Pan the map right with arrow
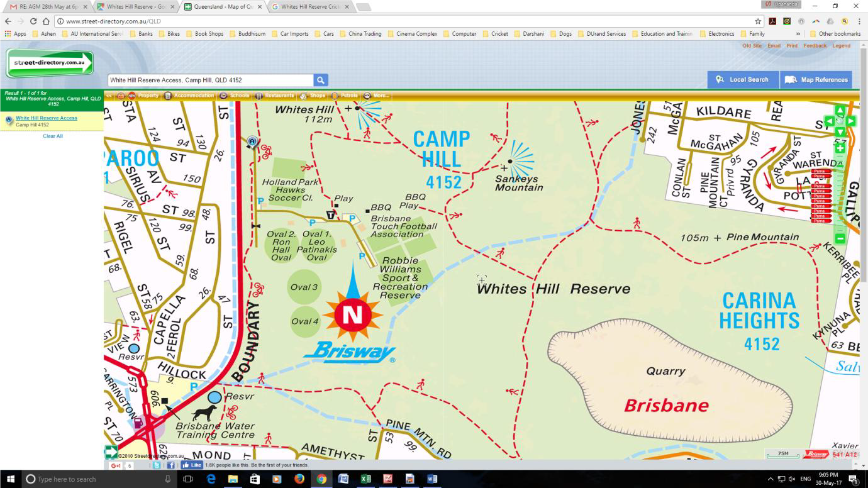The height and width of the screenshot is (488, 868). click(x=850, y=121)
